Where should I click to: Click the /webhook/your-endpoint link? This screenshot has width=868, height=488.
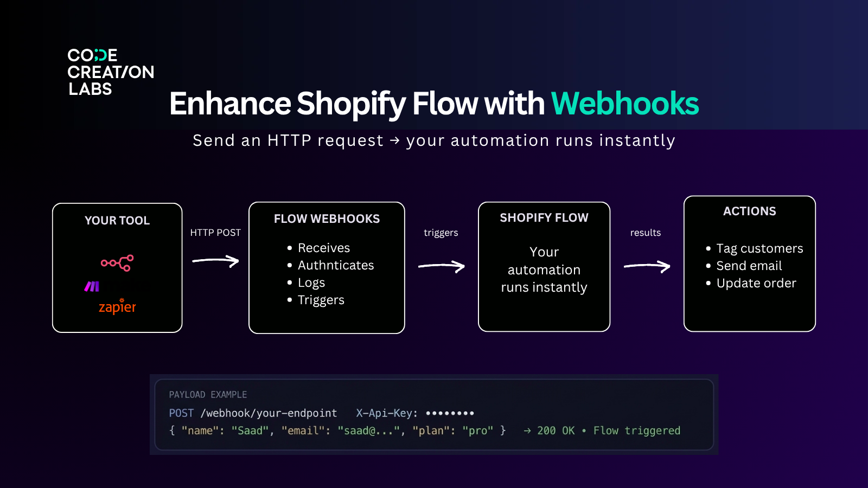268,413
